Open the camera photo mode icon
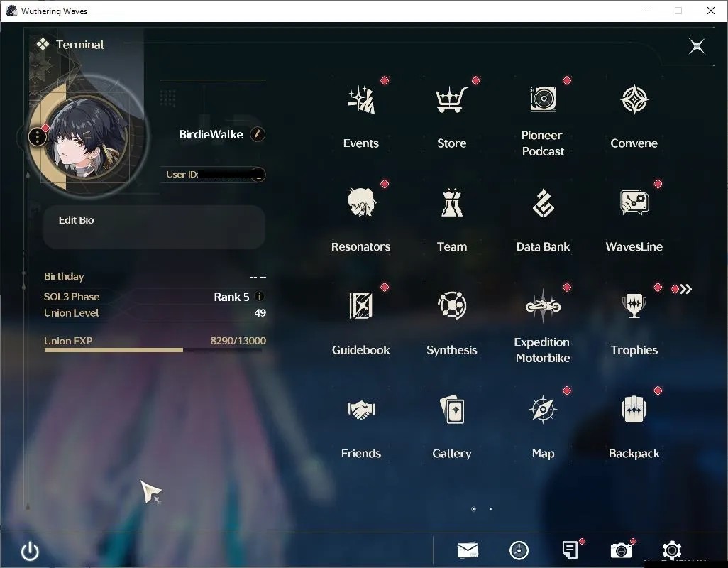The height and width of the screenshot is (568, 728). point(621,551)
